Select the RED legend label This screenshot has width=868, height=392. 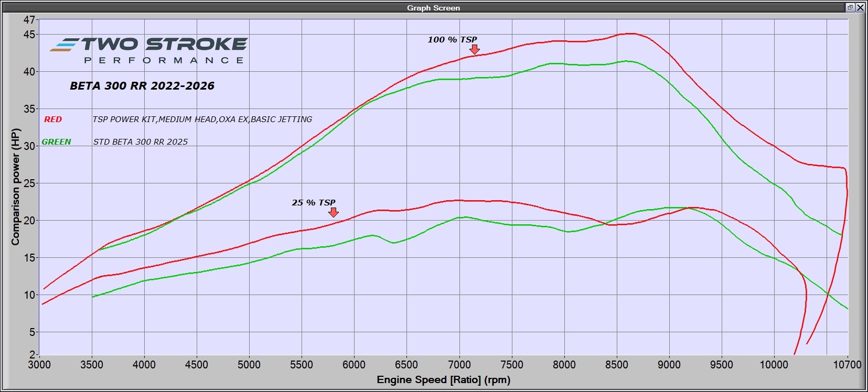point(53,119)
